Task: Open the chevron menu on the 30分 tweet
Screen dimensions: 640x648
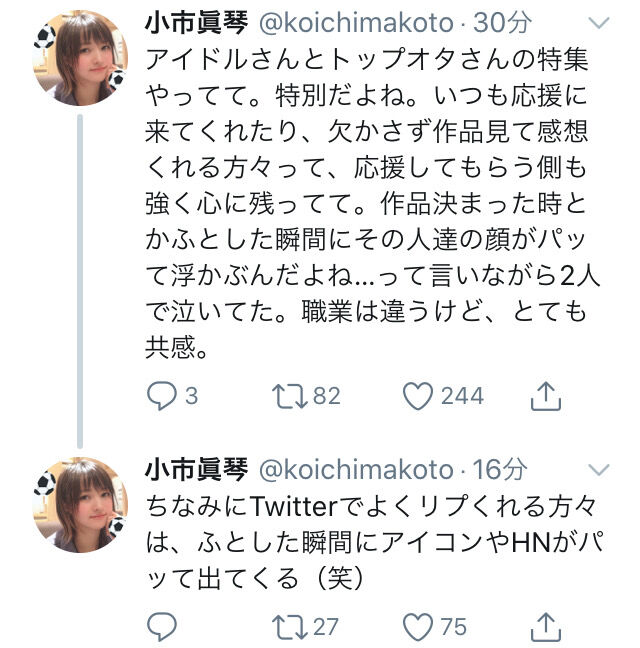Action: coord(597,22)
